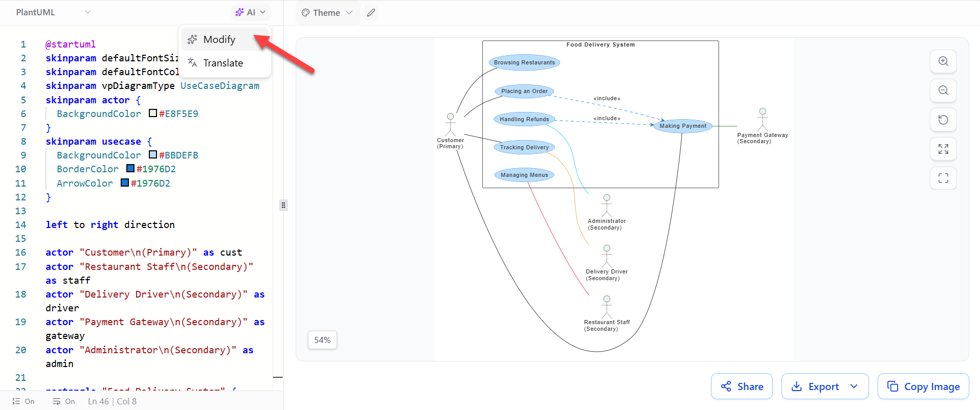
Task: Enter fullscreen with the corner brackets icon
Action: click(943, 178)
